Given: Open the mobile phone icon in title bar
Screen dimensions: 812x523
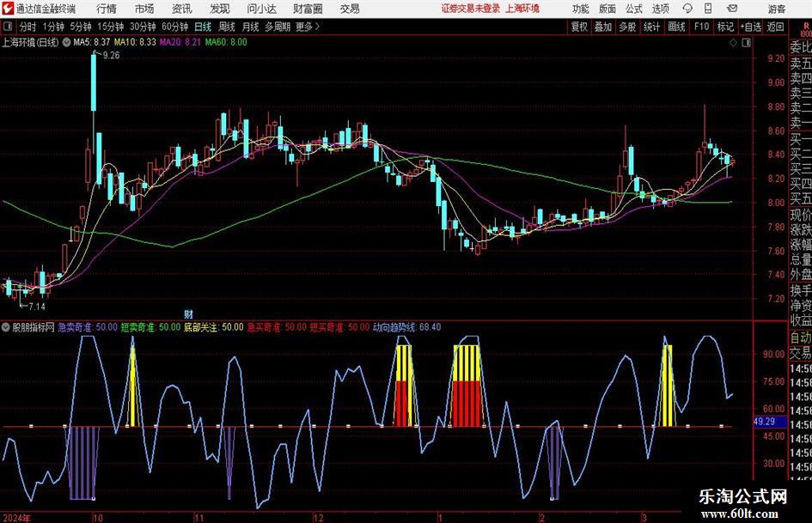Looking at the screenshot, I should click(x=708, y=9).
